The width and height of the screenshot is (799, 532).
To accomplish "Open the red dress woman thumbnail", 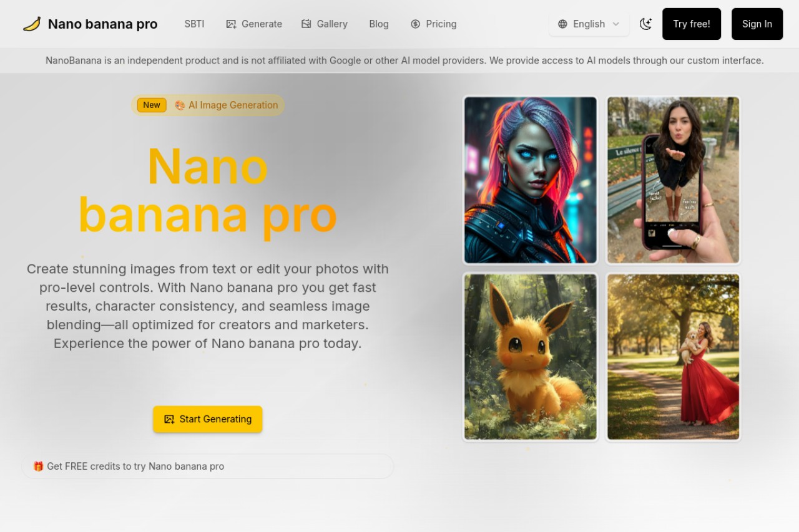I will (x=674, y=357).
